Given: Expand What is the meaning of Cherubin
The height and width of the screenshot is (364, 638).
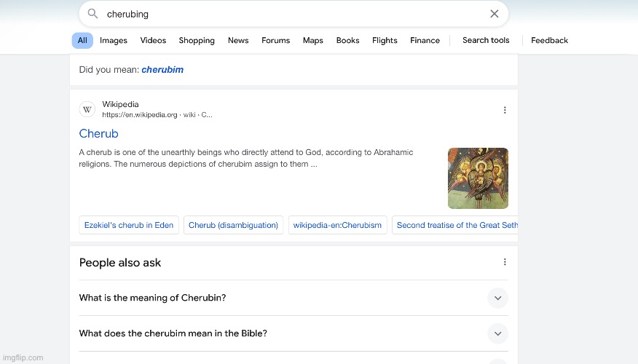Looking at the screenshot, I should point(497,298).
